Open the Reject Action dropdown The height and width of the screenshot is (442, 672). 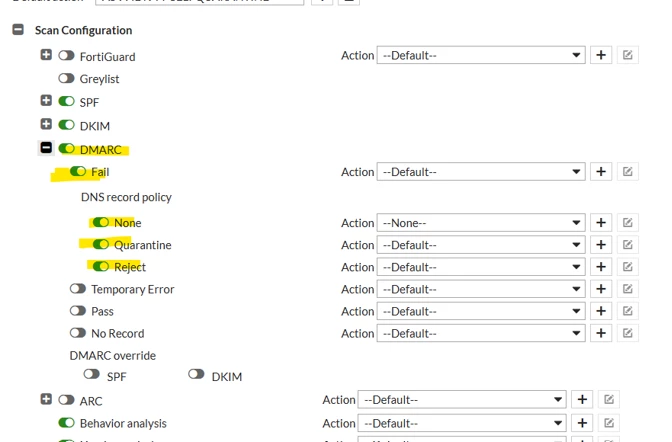tap(481, 267)
